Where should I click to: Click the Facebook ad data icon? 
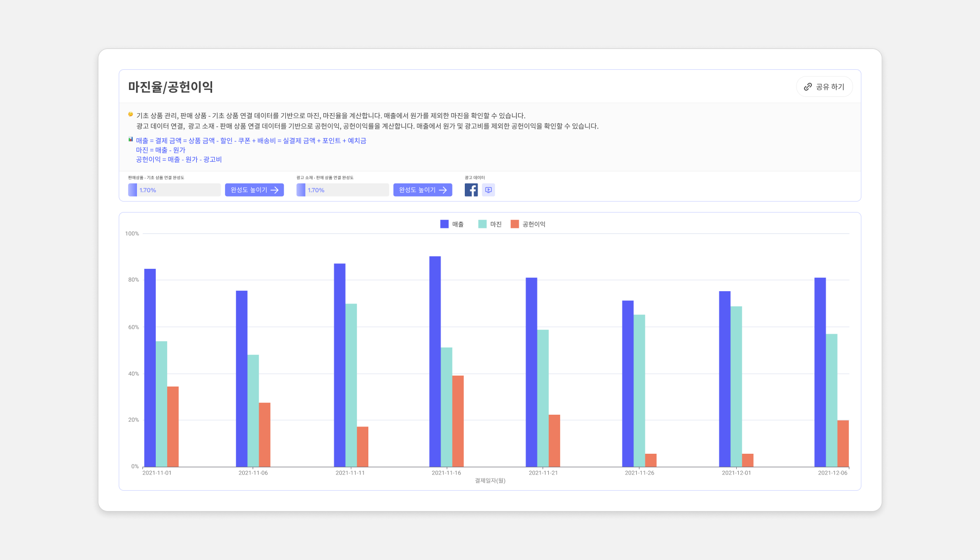471,189
